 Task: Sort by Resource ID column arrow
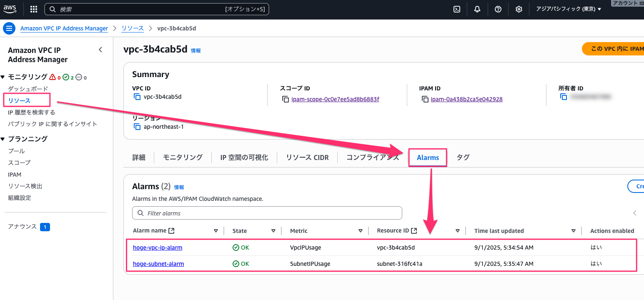458,231
